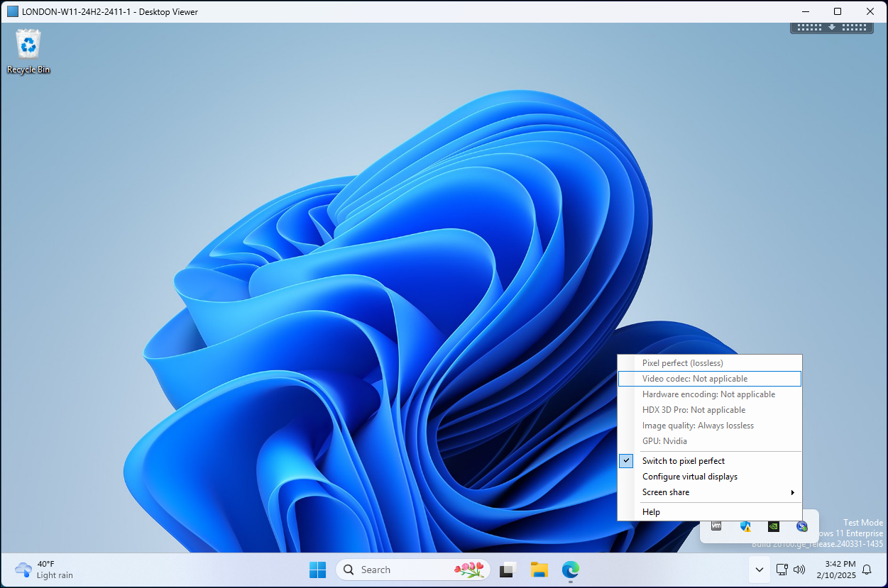Open Task View on the taskbar
This screenshot has height=588, width=888.
coord(508,570)
